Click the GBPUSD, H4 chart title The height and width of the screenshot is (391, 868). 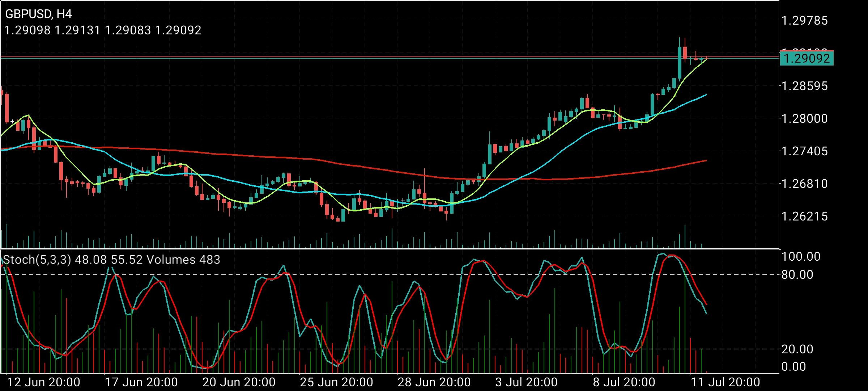click(38, 14)
